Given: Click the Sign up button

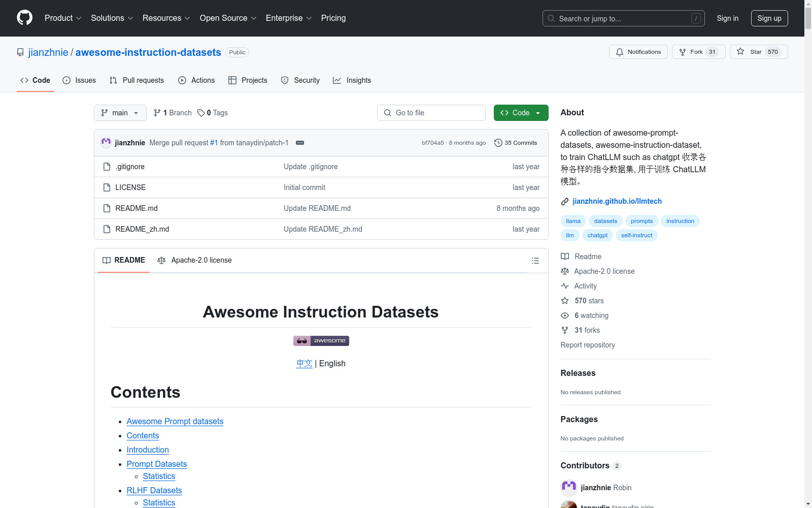Looking at the screenshot, I should [x=769, y=18].
